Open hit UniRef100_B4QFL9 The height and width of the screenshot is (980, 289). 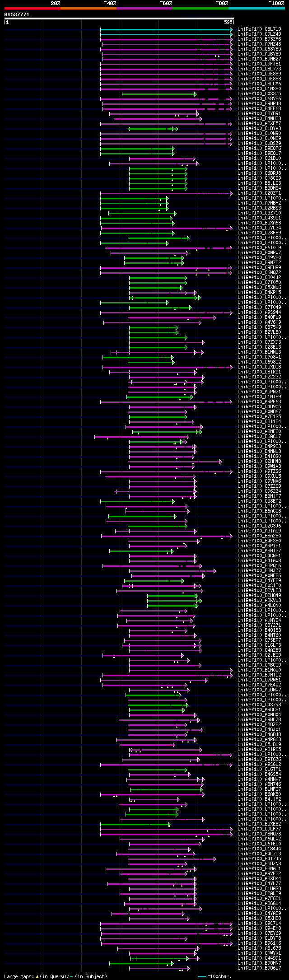coord(259,317)
